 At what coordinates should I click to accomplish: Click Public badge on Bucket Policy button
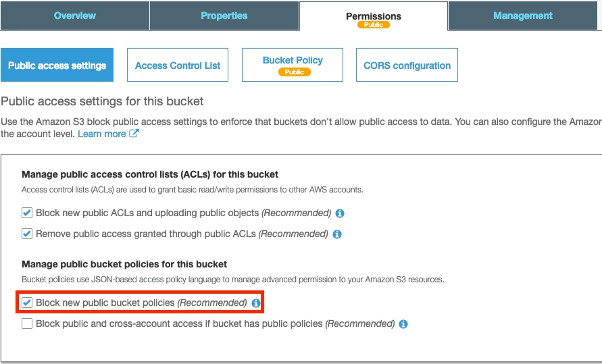pyautogui.click(x=294, y=72)
